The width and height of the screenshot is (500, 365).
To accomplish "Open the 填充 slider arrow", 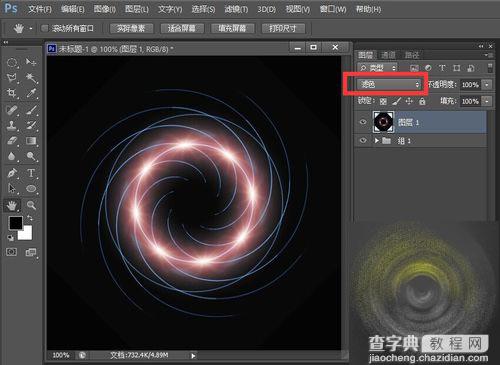I will [x=487, y=101].
